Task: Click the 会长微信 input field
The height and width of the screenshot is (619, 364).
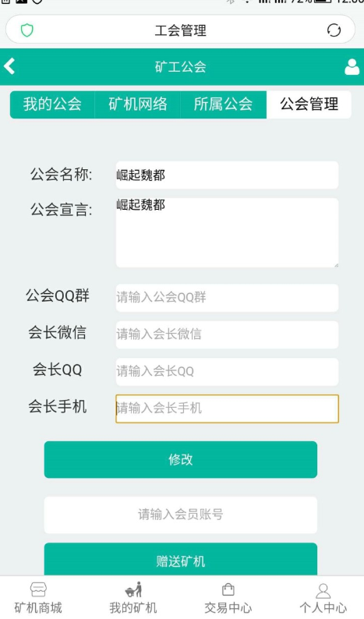Action: coord(227,334)
